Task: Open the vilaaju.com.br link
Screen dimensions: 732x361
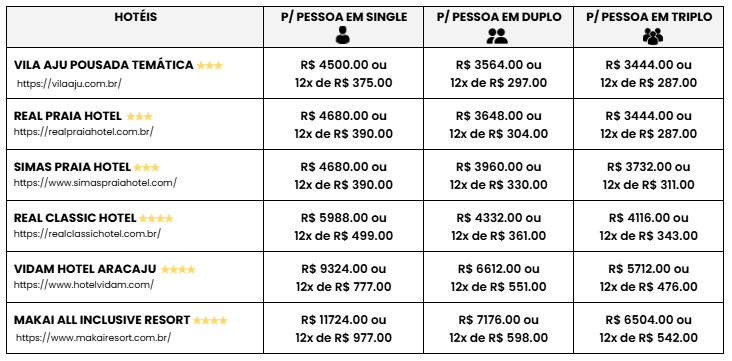Action: pyautogui.click(x=69, y=84)
